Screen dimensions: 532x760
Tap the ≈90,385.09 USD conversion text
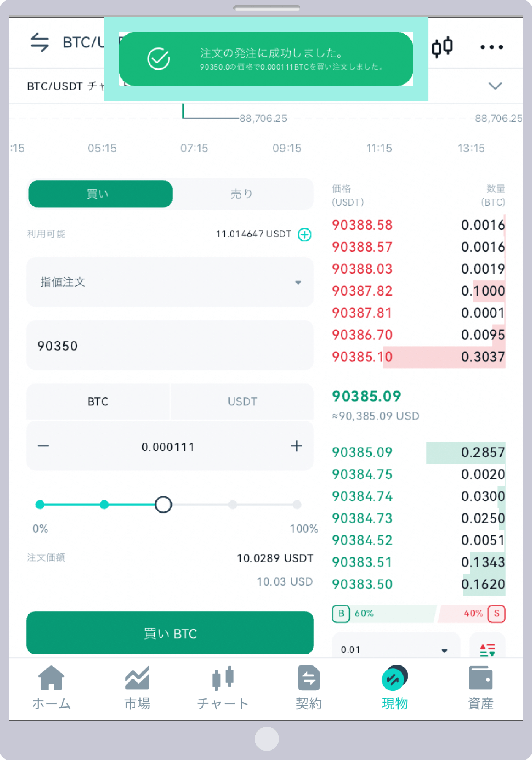coord(375,416)
